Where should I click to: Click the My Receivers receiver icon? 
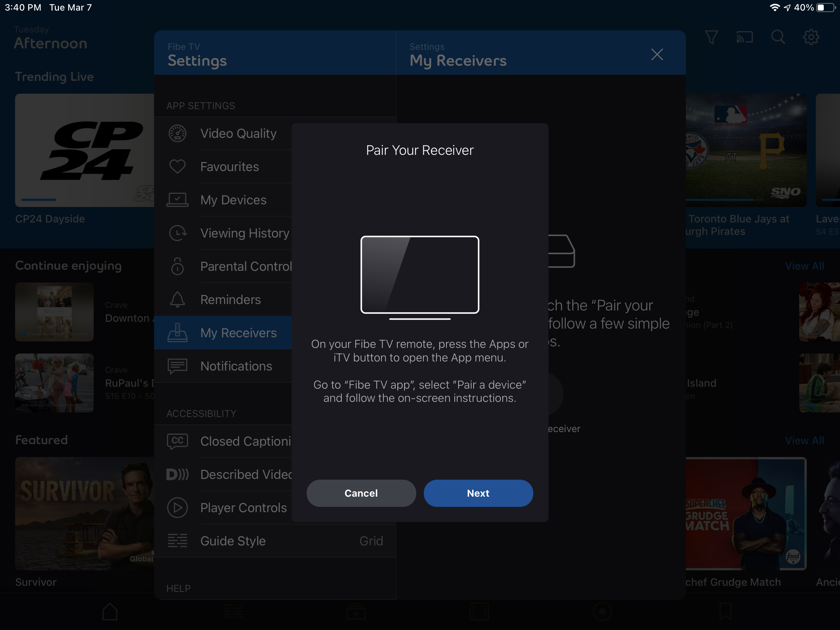point(178,333)
